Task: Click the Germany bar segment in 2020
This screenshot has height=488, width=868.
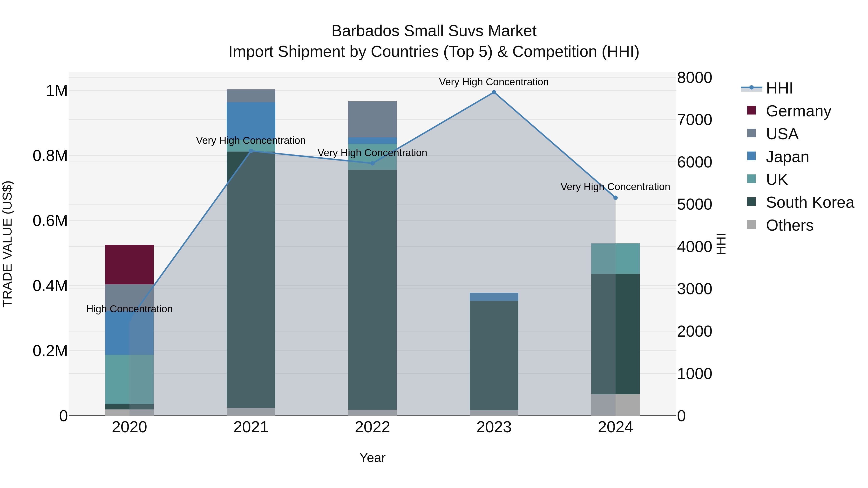Action: 129,265
